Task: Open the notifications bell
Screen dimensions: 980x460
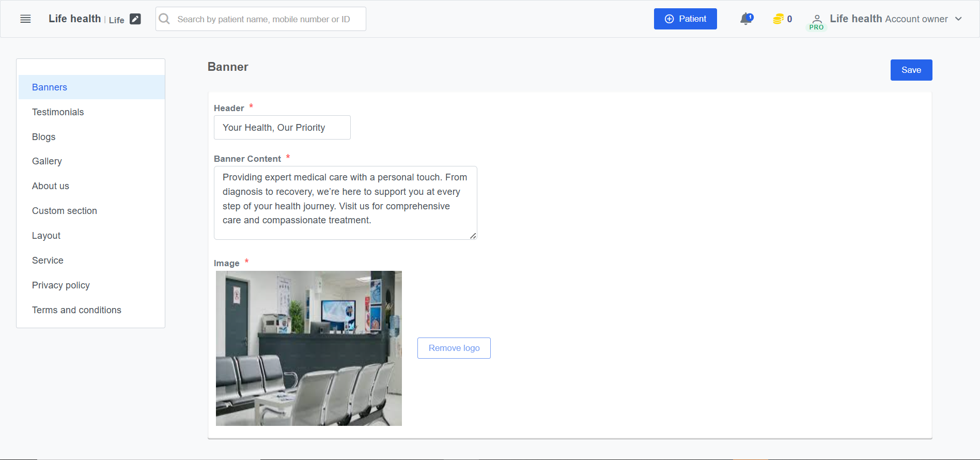Action: click(746, 19)
